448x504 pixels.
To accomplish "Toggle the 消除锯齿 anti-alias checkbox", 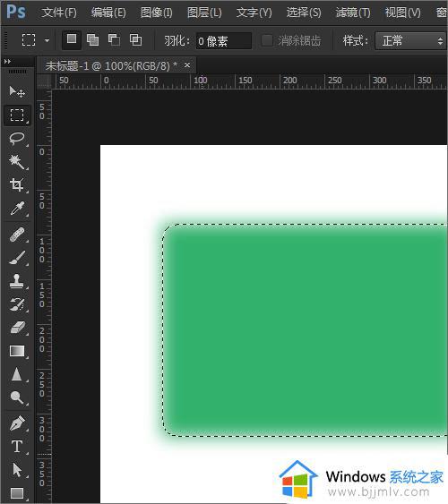I will pyautogui.click(x=267, y=40).
